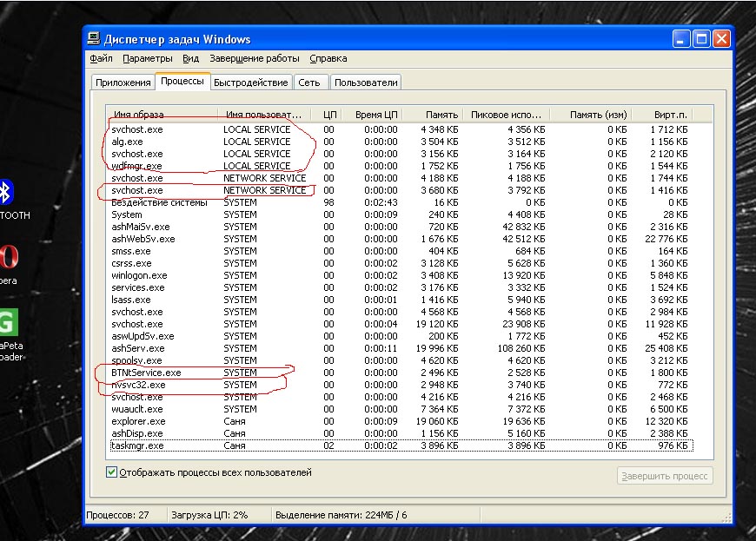This screenshot has width=756, height=541.
Task: Select the wdfmgr.exe process row
Action: tap(401, 166)
